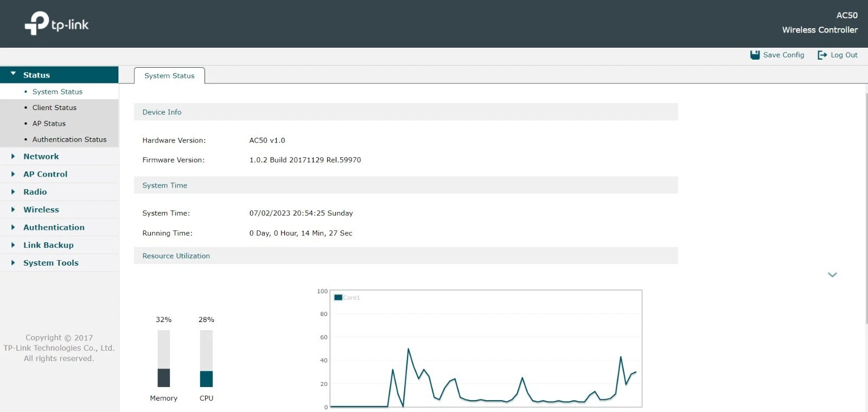Expand the Radio menu arrow
The width and height of the screenshot is (868, 412).
[13, 192]
